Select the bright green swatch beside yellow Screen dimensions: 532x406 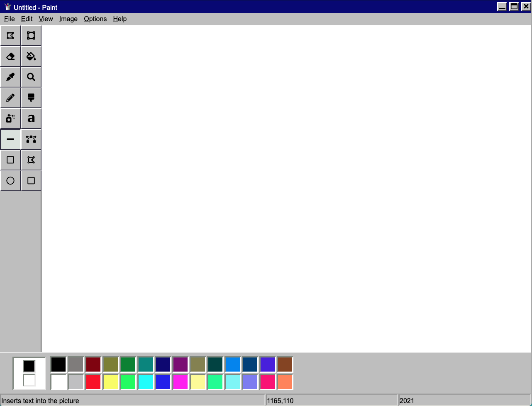point(128,382)
